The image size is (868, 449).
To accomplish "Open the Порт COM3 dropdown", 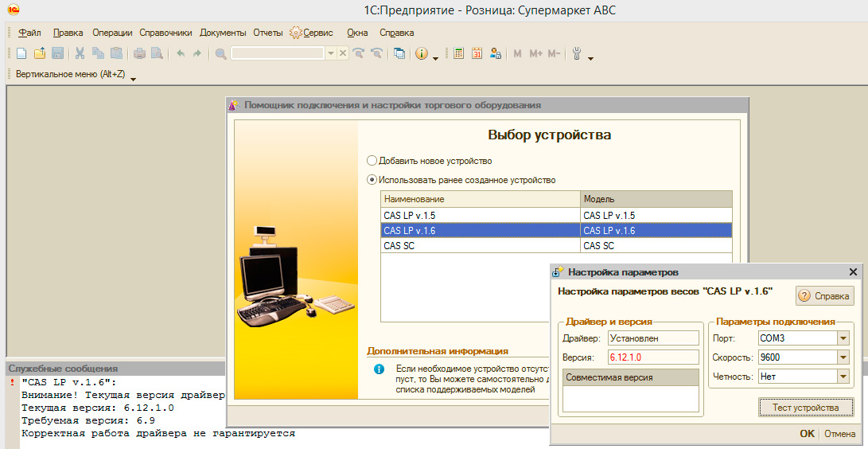I will [843, 338].
